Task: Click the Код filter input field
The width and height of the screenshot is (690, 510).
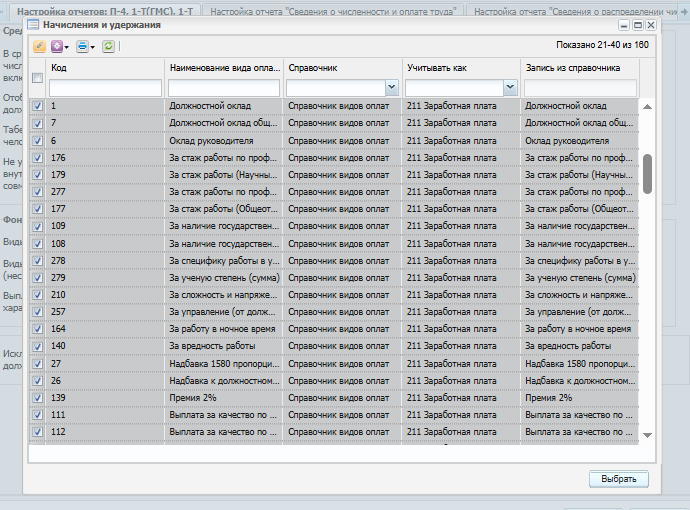Action: 105,88
